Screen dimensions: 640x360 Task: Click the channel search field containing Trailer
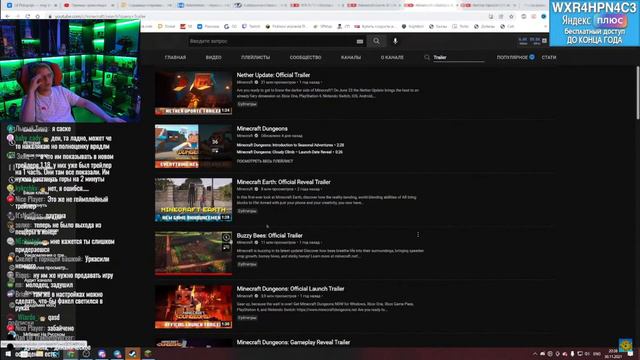coord(458,58)
